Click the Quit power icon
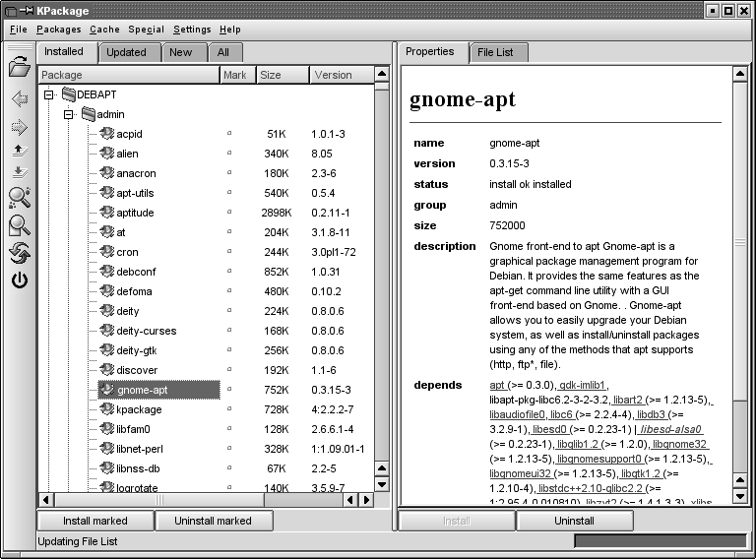The image size is (756, 559). pyautogui.click(x=20, y=280)
